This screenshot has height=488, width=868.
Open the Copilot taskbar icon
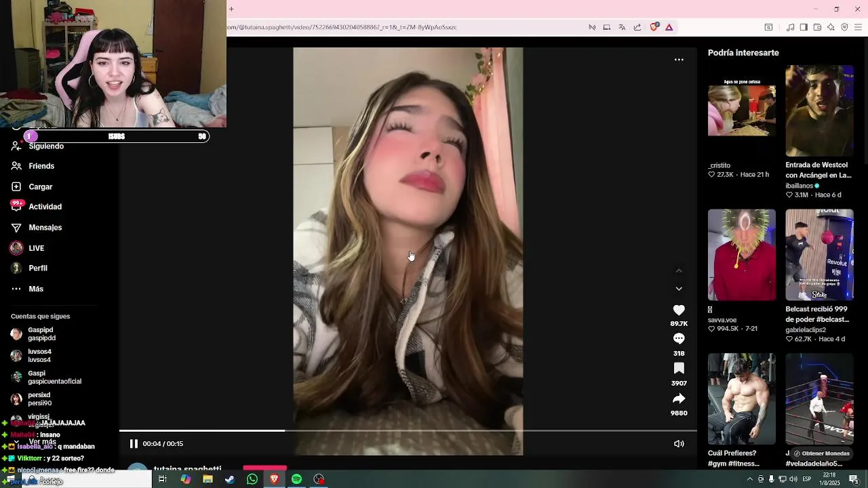(185, 479)
